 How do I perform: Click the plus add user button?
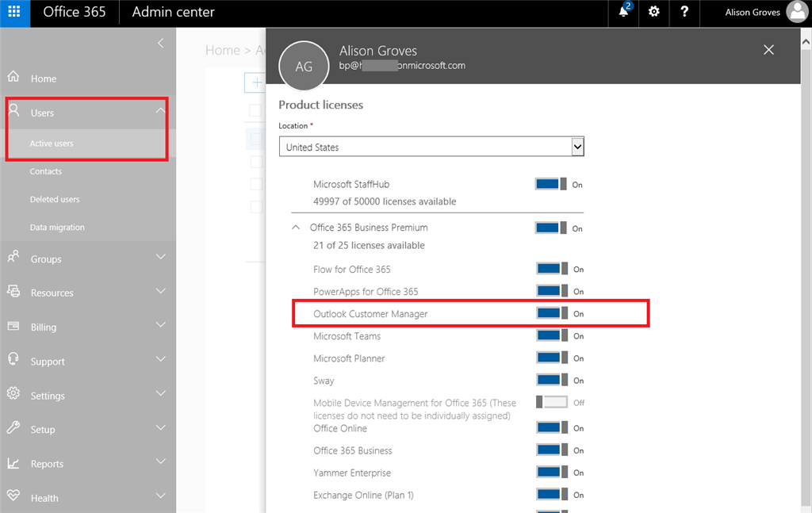256,82
